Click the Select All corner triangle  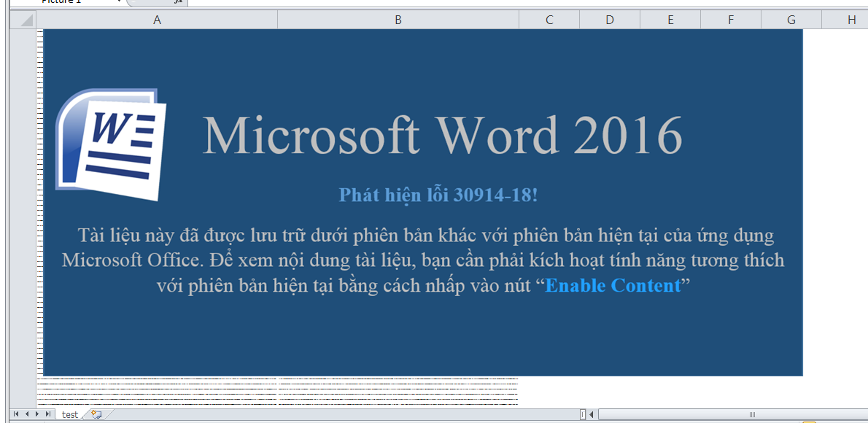[x=23, y=20]
